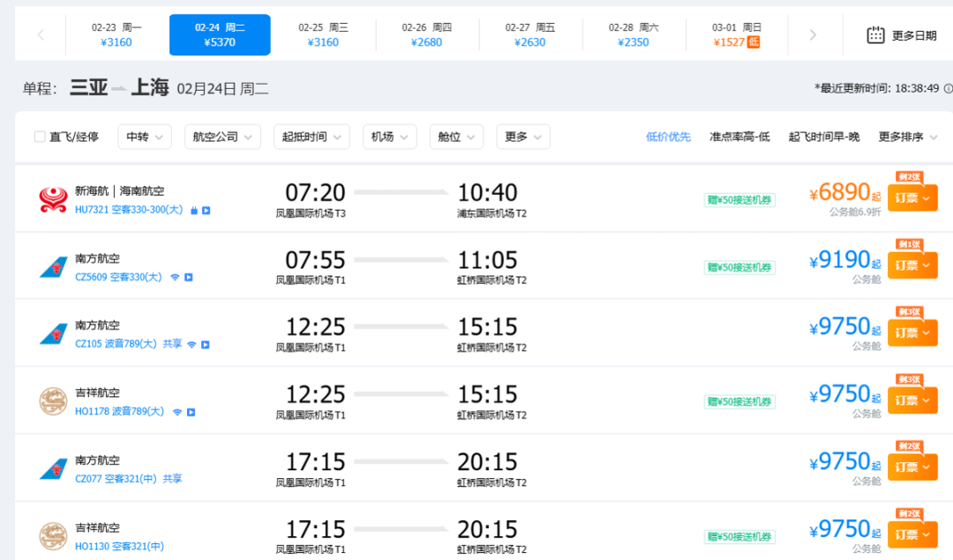Click the luggage icon on HU7321
Viewport: 953px width, 560px height.
(x=194, y=211)
